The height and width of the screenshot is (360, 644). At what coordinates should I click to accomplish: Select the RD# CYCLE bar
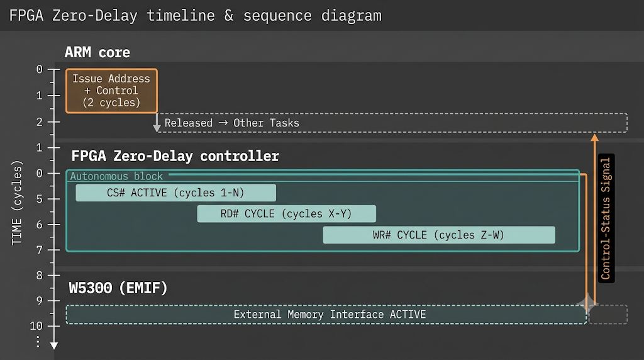click(286, 214)
